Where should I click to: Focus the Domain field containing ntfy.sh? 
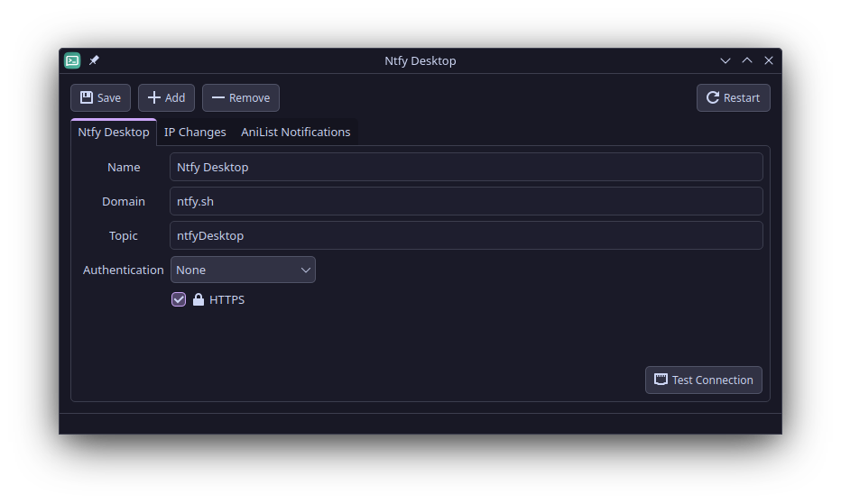point(467,201)
